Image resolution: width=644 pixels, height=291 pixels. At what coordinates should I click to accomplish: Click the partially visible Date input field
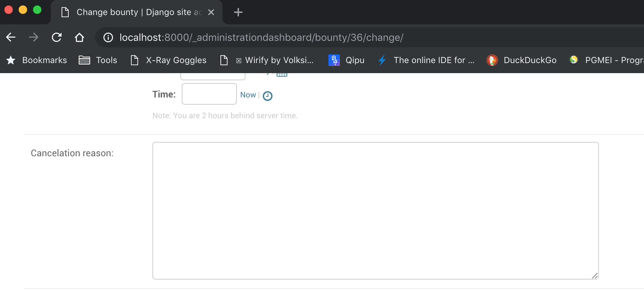[213, 76]
